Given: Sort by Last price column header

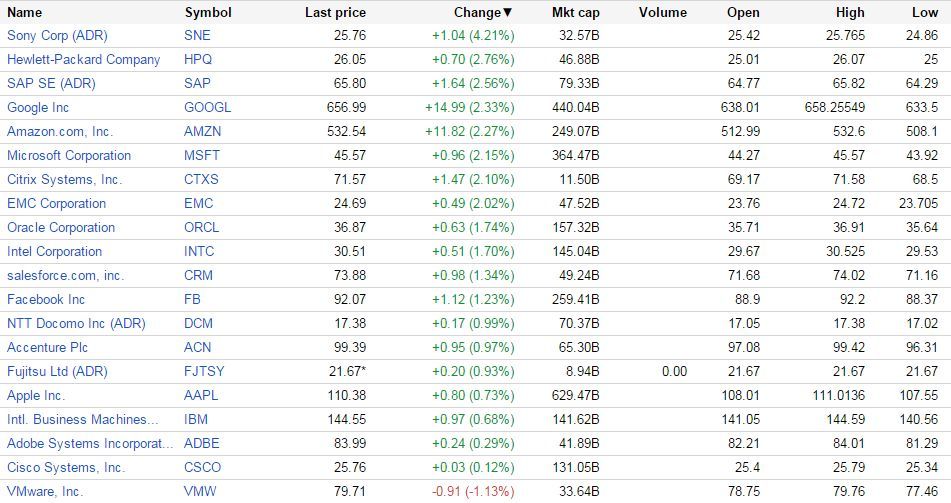Looking at the screenshot, I should (335, 13).
